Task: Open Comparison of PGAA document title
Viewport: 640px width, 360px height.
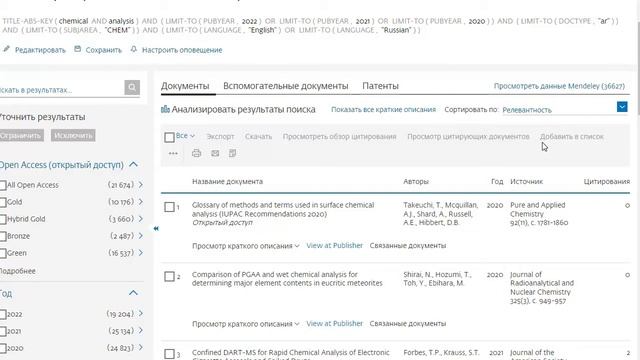Action: [287, 279]
